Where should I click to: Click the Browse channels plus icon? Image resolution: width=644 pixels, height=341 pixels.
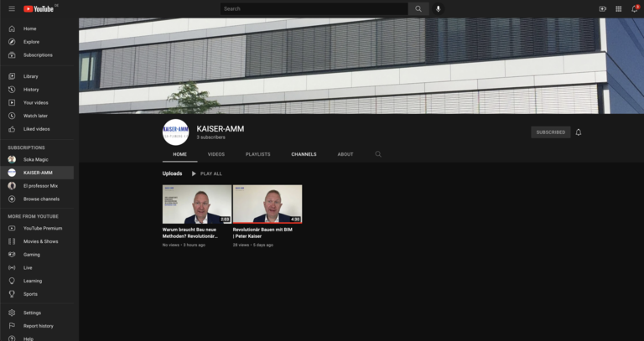pos(12,199)
